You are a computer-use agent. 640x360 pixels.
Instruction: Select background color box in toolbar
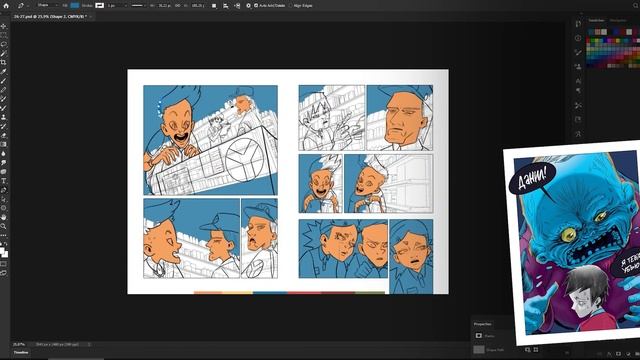5,254
